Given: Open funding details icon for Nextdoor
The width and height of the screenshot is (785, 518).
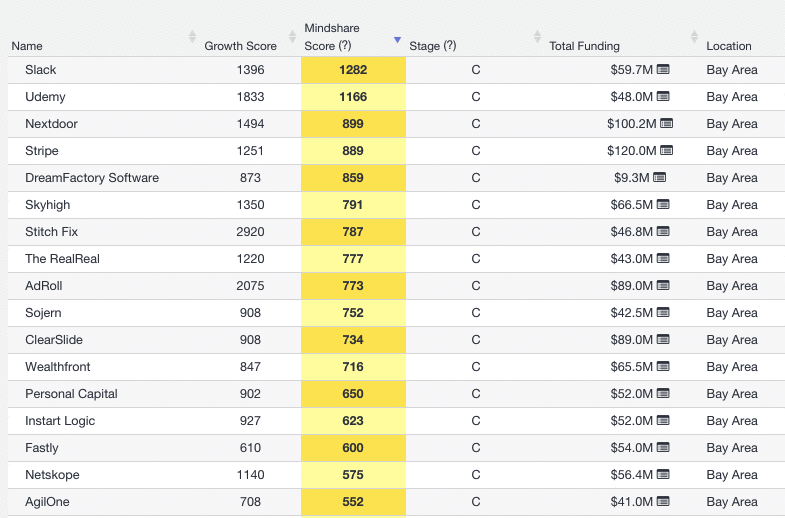Looking at the screenshot, I should click(666, 124).
